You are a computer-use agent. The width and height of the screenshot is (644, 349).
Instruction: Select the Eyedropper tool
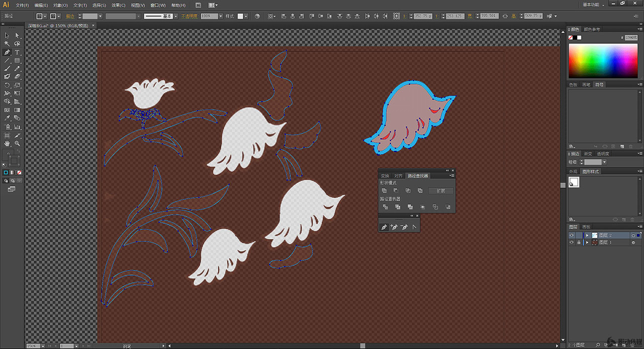(x=7, y=119)
